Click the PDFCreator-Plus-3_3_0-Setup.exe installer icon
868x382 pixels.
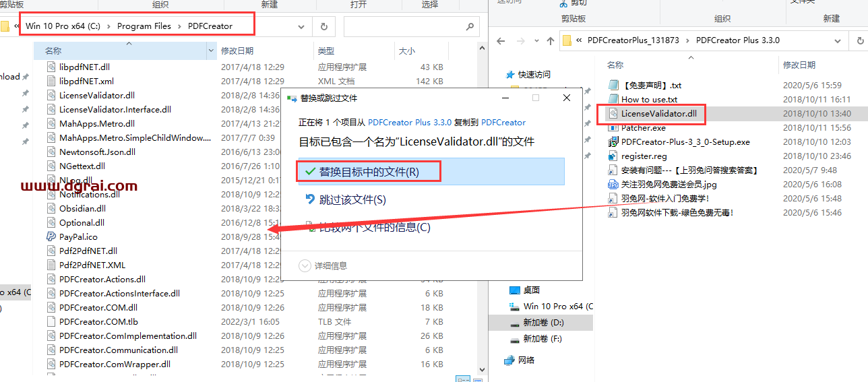click(613, 141)
